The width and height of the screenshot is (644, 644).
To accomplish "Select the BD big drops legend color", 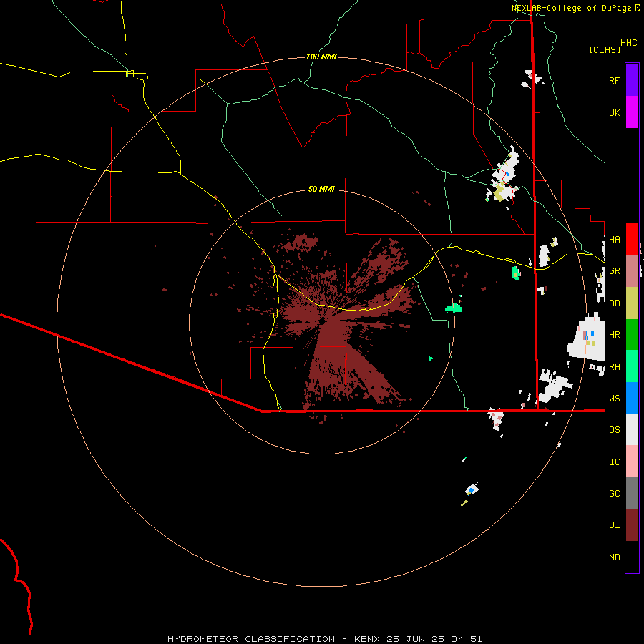I will tap(632, 303).
